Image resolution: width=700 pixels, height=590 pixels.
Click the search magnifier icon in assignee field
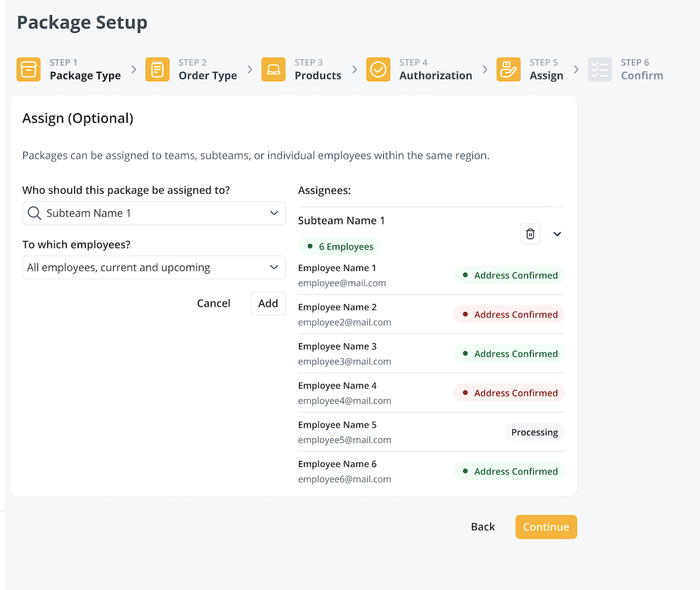(x=34, y=214)
